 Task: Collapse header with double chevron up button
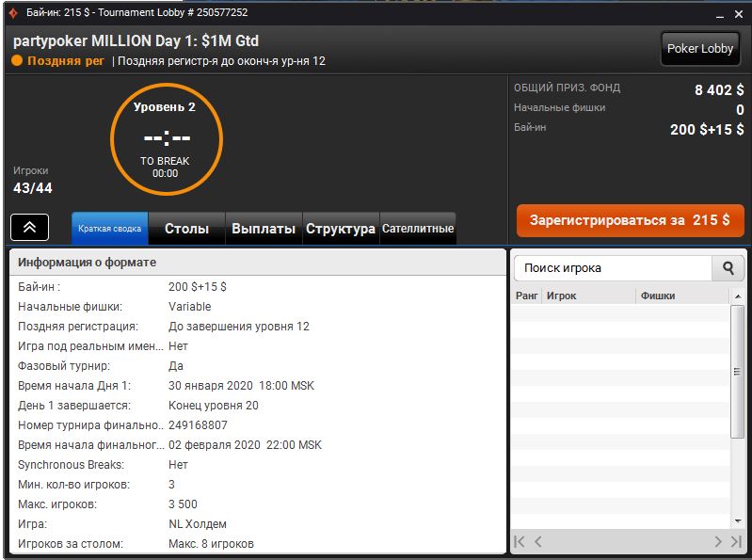click(30, 227)
